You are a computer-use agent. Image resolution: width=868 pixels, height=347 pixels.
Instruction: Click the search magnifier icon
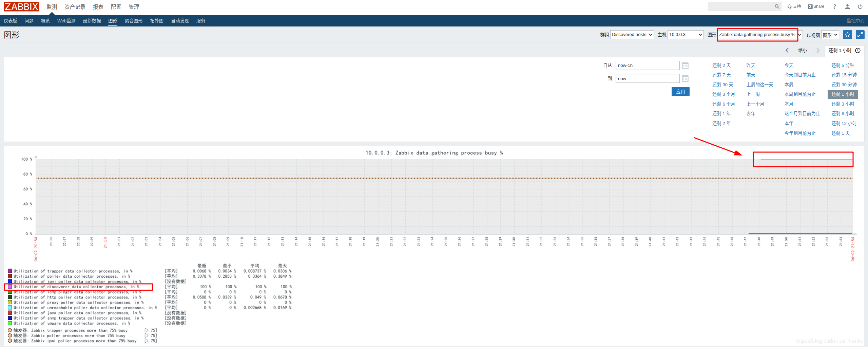tap(777, 6)
